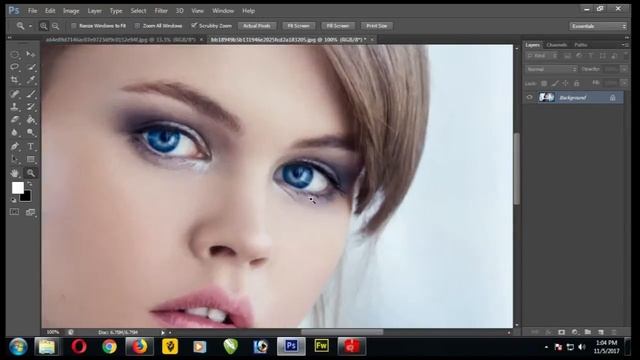Click the Print Size button

[376, 26]
